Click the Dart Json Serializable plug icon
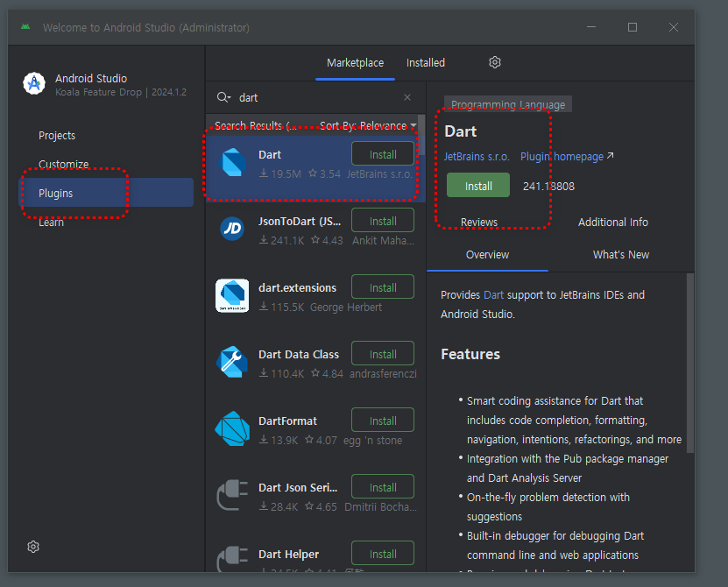728x587 pixels. (232, 495)
